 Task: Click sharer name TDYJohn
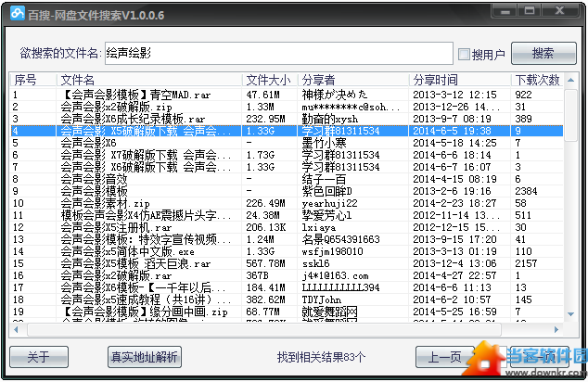(322, 299)
